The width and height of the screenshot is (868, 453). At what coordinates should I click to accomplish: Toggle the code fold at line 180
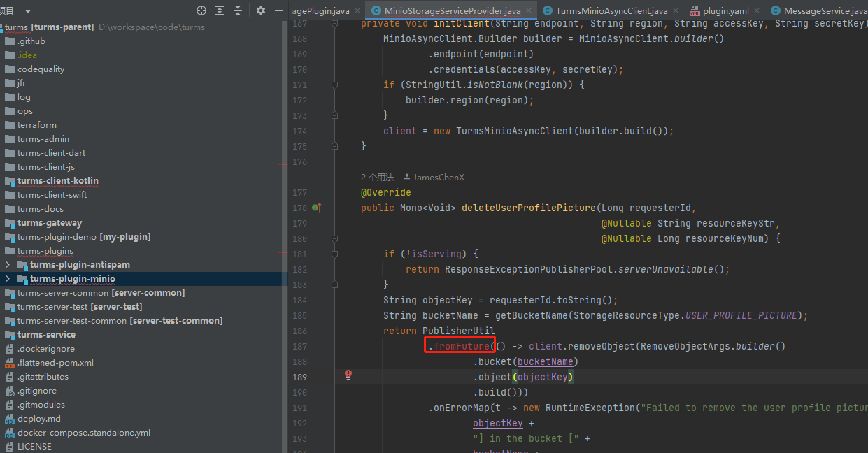pos(334,238)
